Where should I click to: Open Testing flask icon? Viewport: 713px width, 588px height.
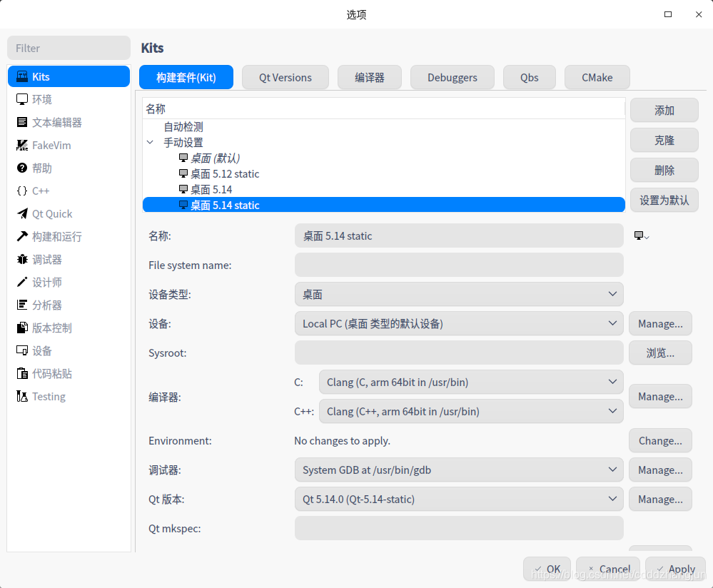[x=22, y=396]
